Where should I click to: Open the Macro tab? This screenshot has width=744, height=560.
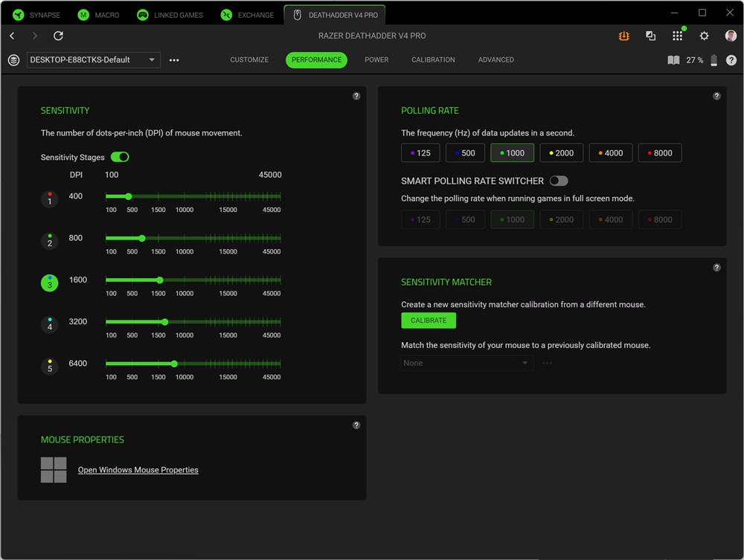[99, 15]
